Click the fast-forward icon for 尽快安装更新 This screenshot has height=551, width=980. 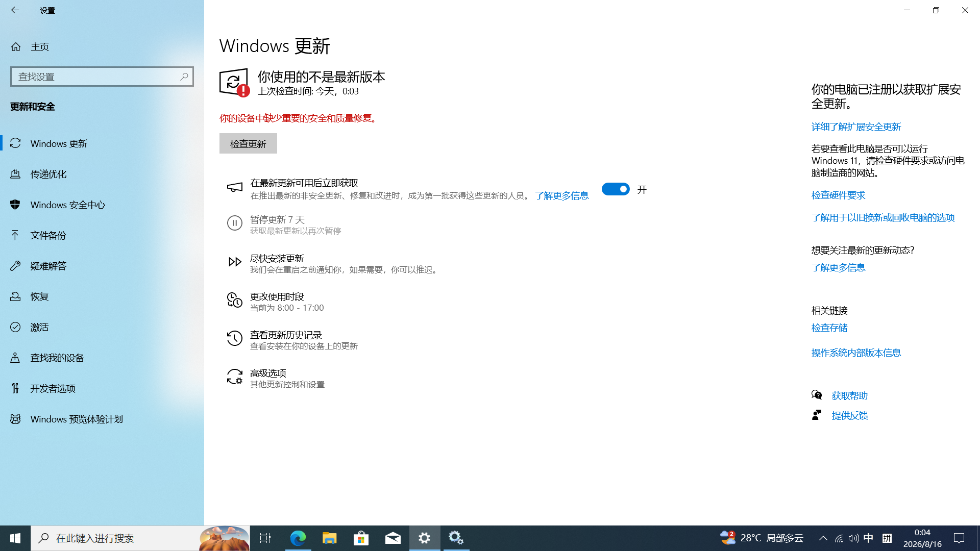pyautogui.click(x=235, y=262)
